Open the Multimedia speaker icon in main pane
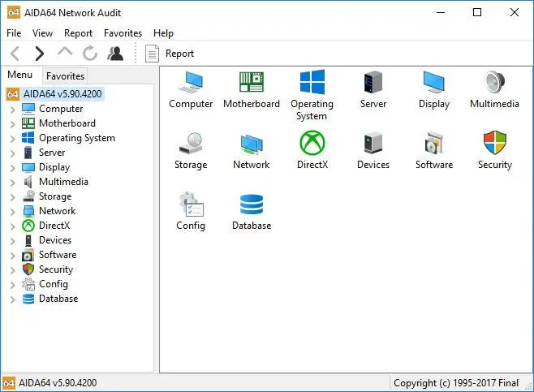Viewport: 534px width, 392px height. [494, 82]
